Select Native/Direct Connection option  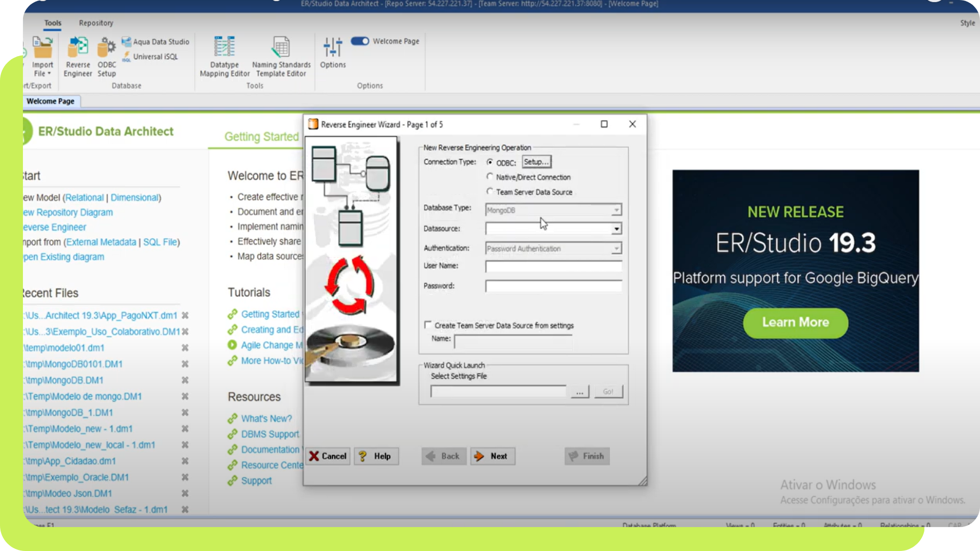click(490, 177)
